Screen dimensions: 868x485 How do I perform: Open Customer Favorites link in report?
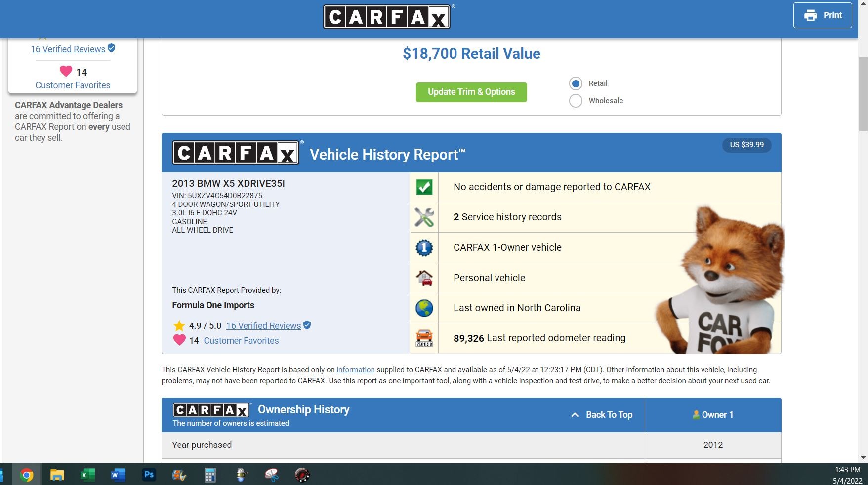pyautogui.click(x=241, y=341)
